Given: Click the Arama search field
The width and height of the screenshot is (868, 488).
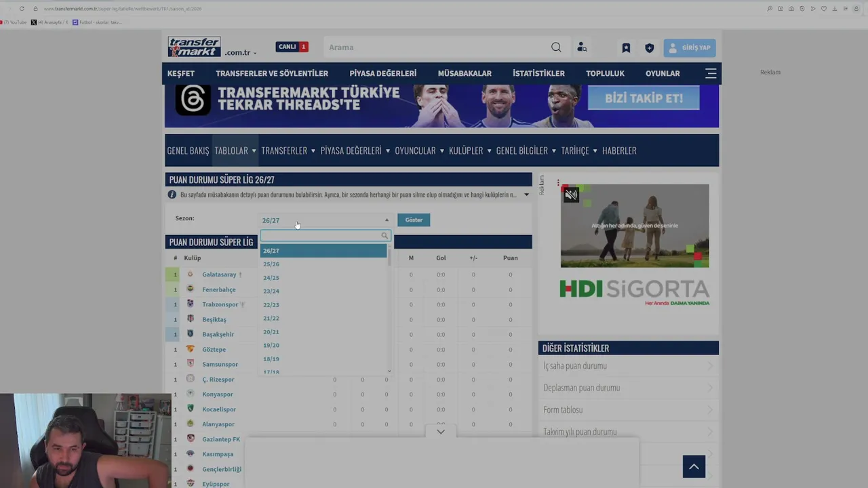Looking at the screenshot, I should [x=438, y=47].
